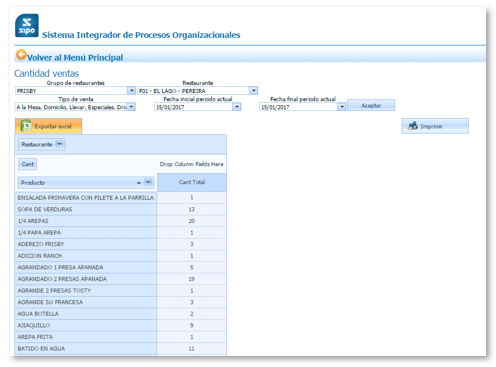This screenshot has height=367, width=496.
Task: Open the Fecha inicial date picker arrow
Action: [x=237, y=107]
